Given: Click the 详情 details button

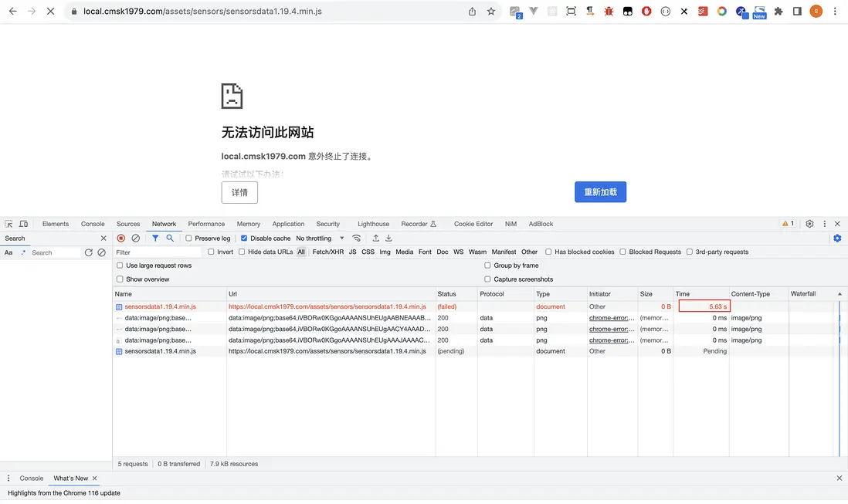Looking at the screenshot, I should pos(239,193).
